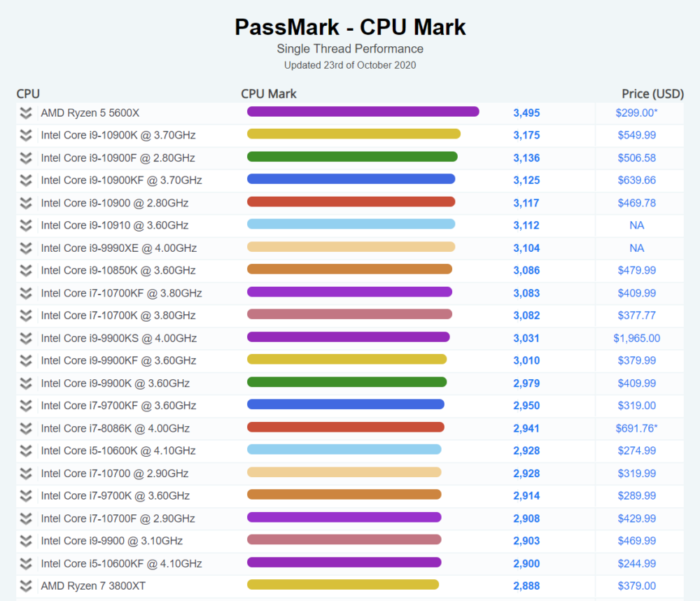Expand the Intel Core i9-9900 @ 3.10GHz chevron
The height and width of the screenshot is (601, 700).
click(26, 541)
